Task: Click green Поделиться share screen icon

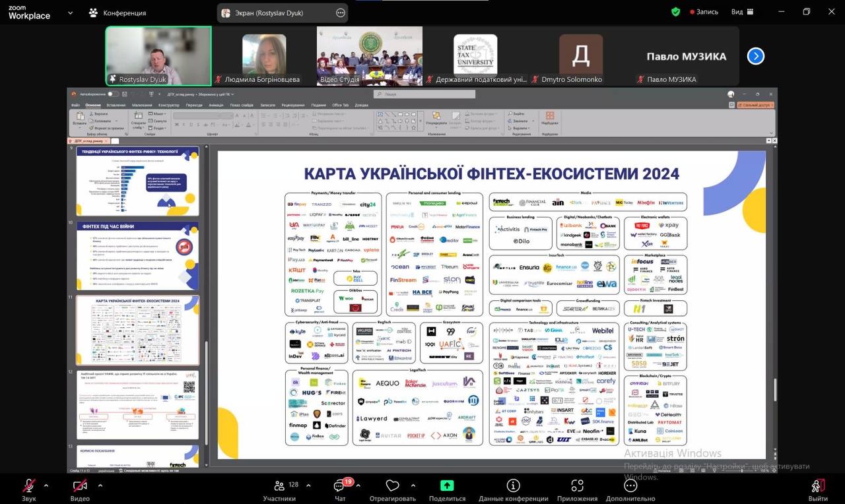Action: click(x=447, y=486)
